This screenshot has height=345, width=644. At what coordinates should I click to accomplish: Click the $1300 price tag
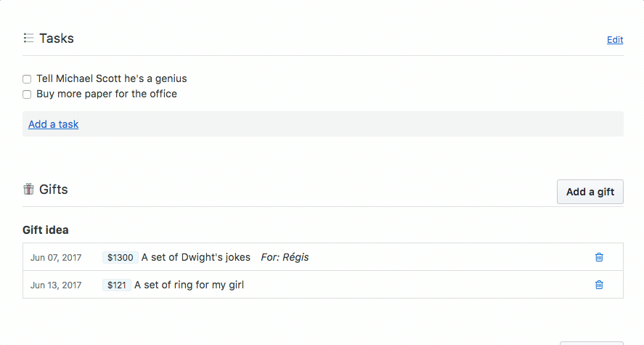click(121, 258)
